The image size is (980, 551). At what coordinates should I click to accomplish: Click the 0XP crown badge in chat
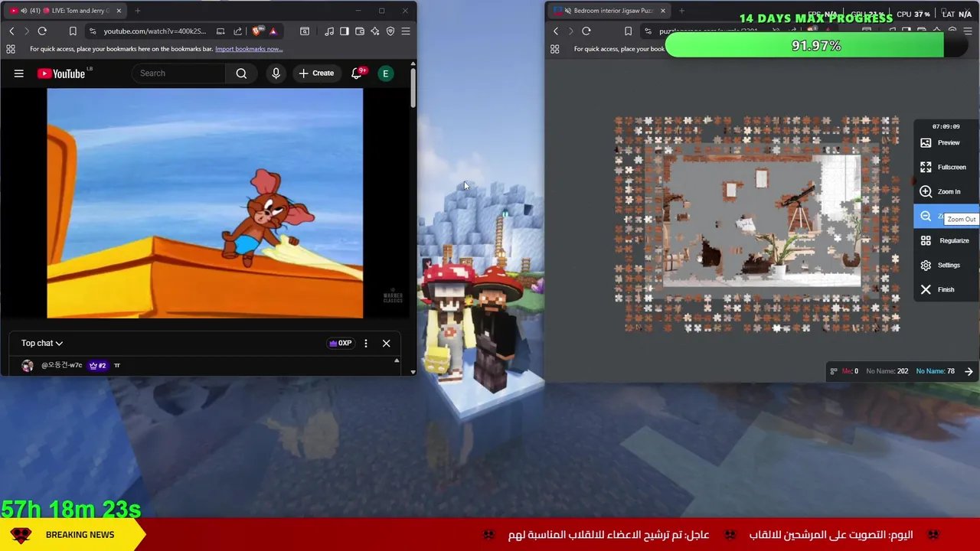tap(340, 343)
